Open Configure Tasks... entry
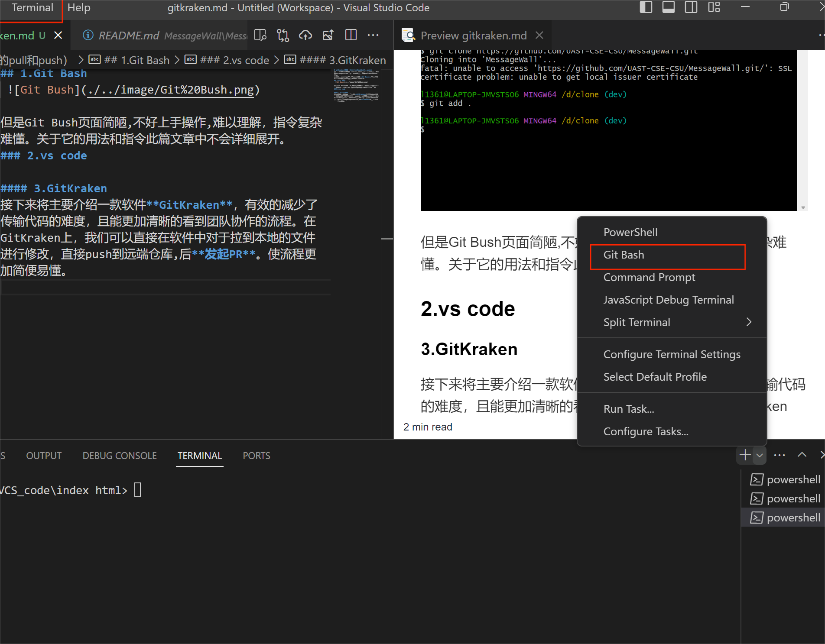The height and width of the screenshot is (644, 825). (x=672, y=431)
